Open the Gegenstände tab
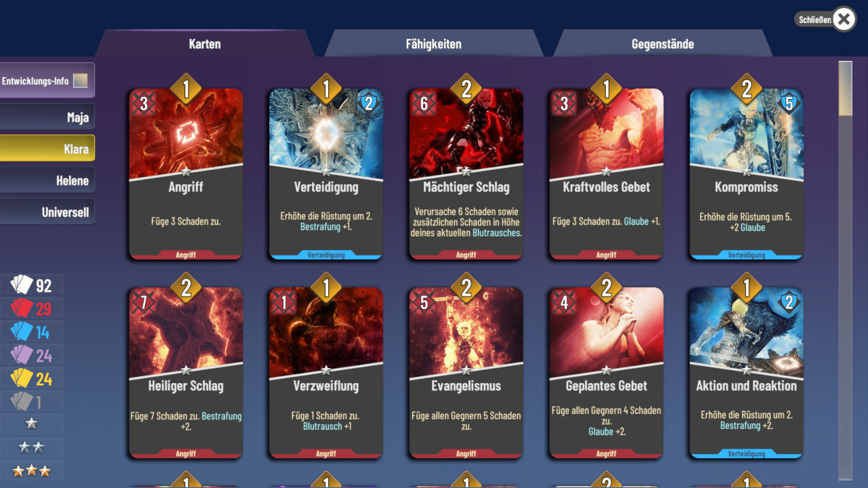Image resolution: width=868 pixels, height=488 pixels. [x=663, y=44]
